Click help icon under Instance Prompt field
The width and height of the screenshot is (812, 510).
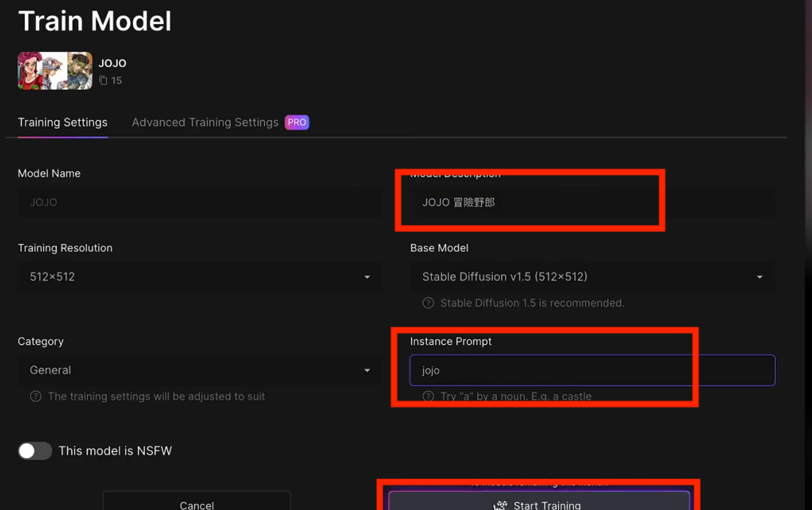[x=428, y=397]
